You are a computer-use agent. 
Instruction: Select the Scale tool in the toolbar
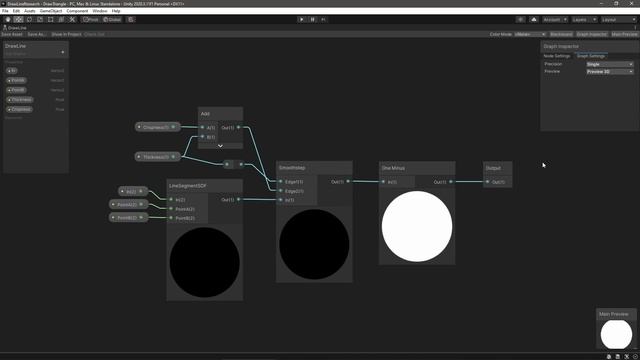(40, 20)
